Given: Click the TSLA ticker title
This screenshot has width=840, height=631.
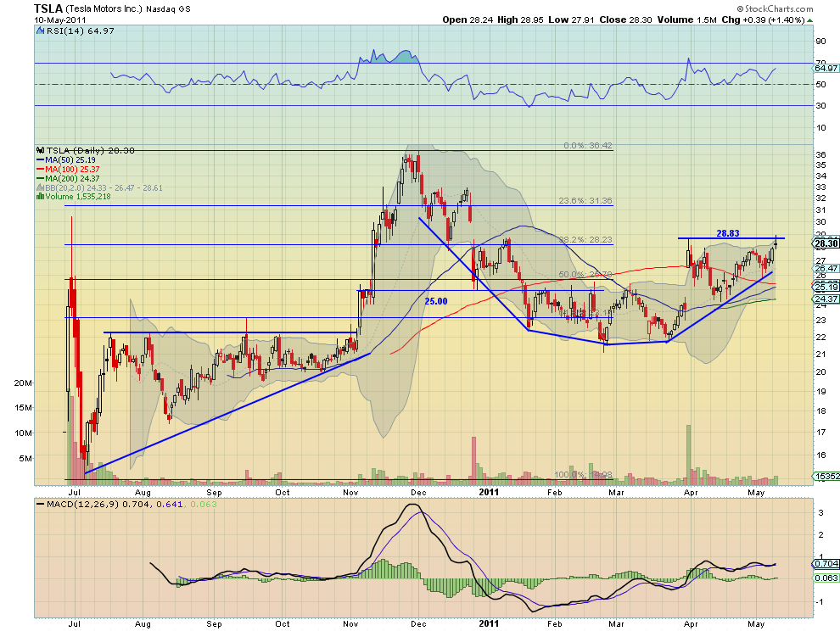Looking at the screenshot, I should [x=48, y=8].
